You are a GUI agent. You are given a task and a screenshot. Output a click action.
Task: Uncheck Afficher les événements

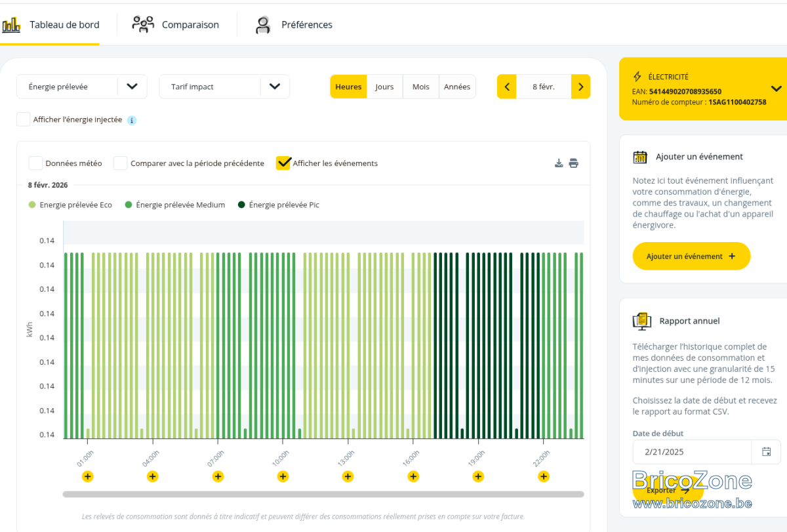(283, 163)
